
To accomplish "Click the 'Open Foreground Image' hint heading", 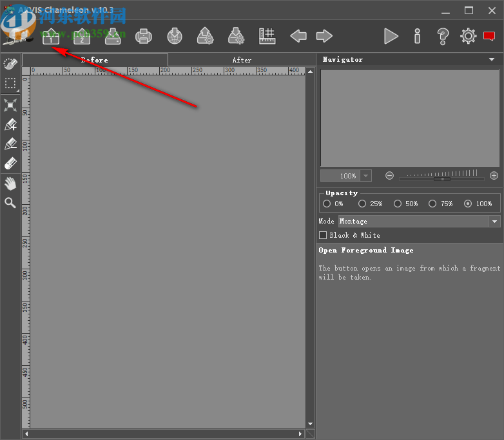I will (366, 251).
